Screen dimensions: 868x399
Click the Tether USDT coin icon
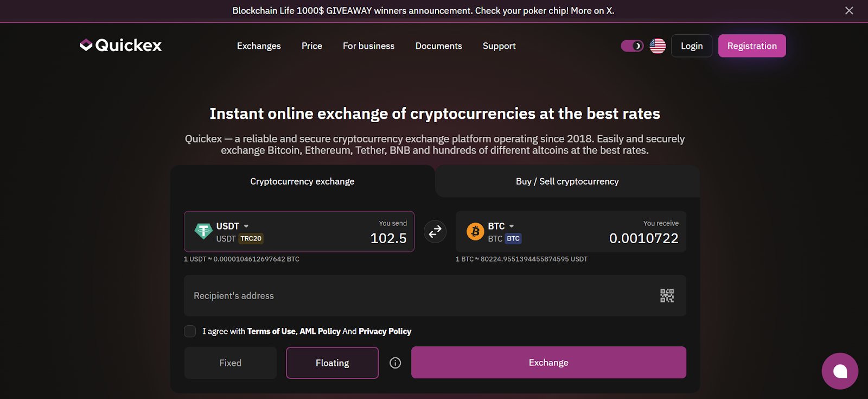[203, 231]
